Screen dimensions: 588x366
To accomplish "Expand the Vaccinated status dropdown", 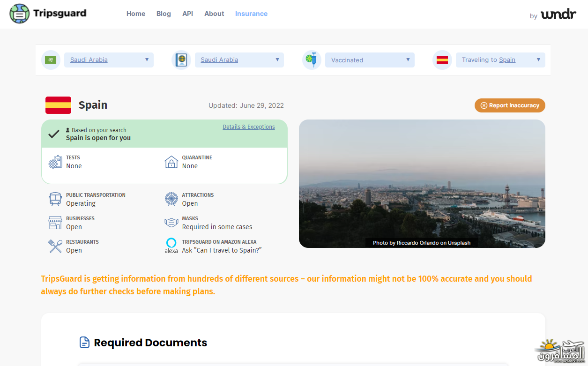I will point(370,60).
